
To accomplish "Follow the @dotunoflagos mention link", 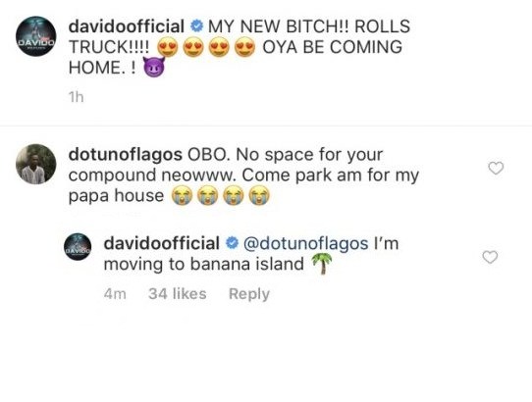I will pos(306,244).
